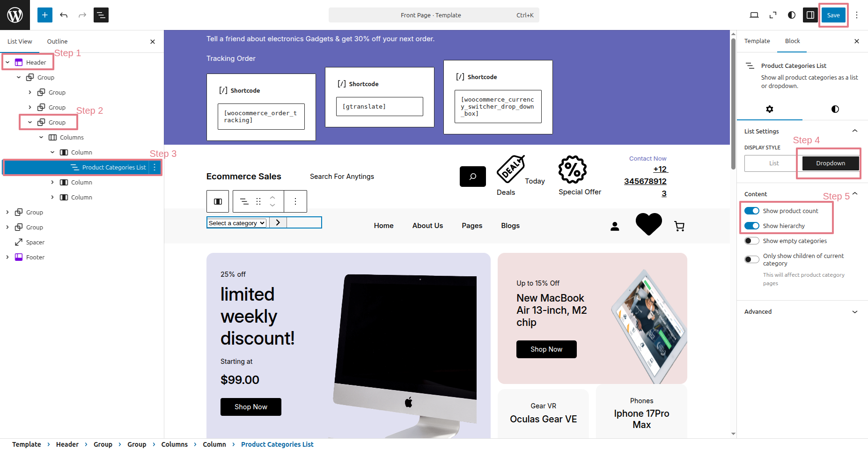Disable Show product count toggle

(752, 211)
